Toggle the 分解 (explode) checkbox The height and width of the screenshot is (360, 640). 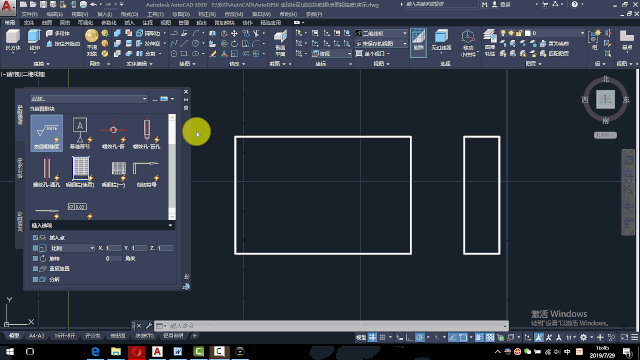click(35, 279)
